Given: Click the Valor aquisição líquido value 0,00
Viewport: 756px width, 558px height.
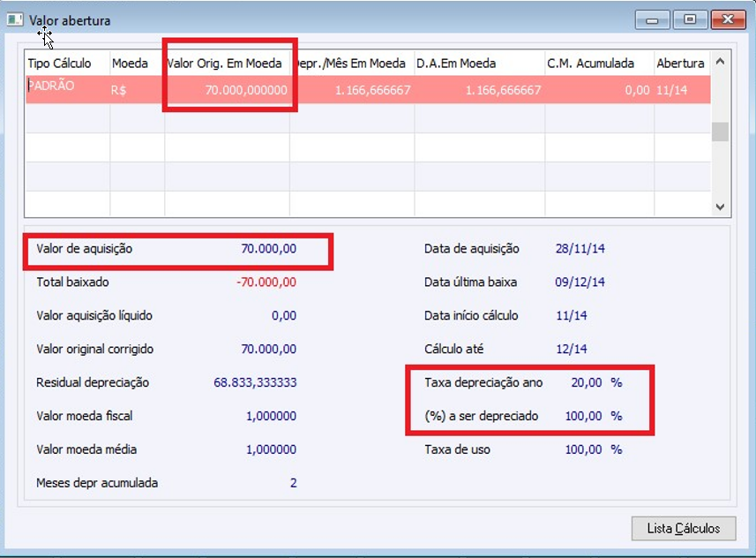Looking at the screenshot, I should pyautogui.click(x=284, y=316).
